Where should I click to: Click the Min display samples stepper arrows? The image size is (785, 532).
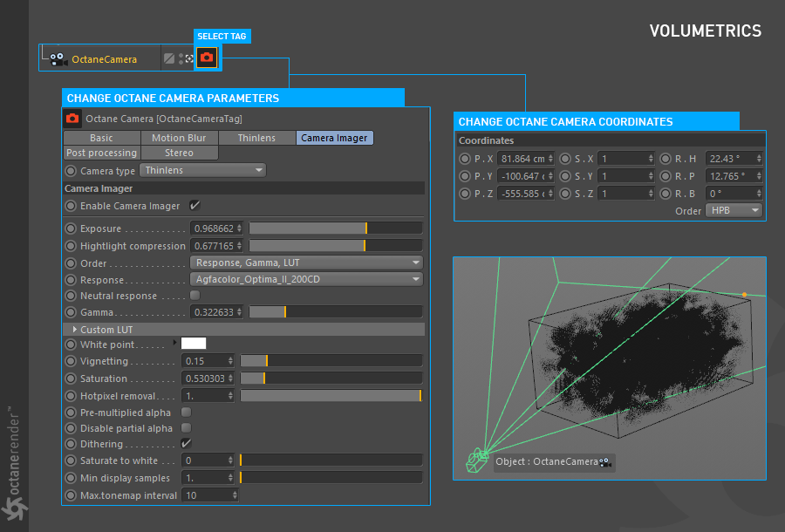coord(230,478)
